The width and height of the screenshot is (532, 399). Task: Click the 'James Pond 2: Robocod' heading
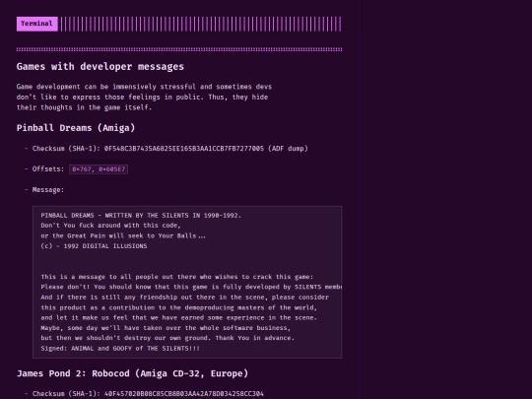click(x=132, y=373)
